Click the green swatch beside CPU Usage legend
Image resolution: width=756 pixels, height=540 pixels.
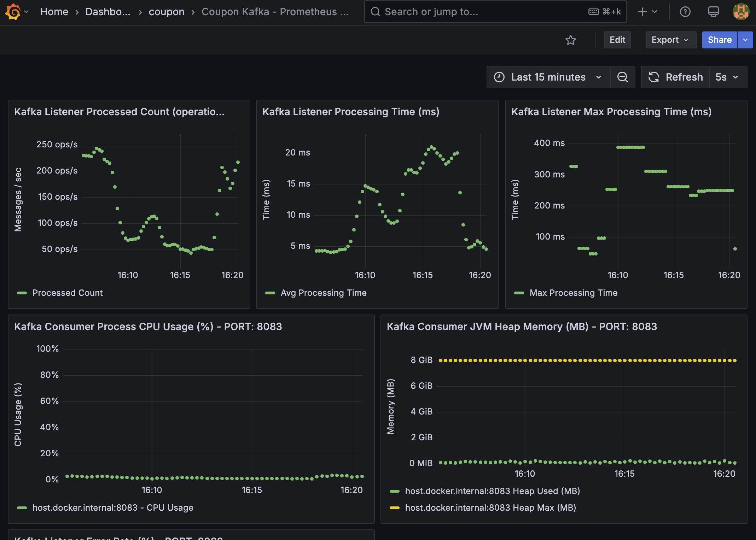(22, 508)
